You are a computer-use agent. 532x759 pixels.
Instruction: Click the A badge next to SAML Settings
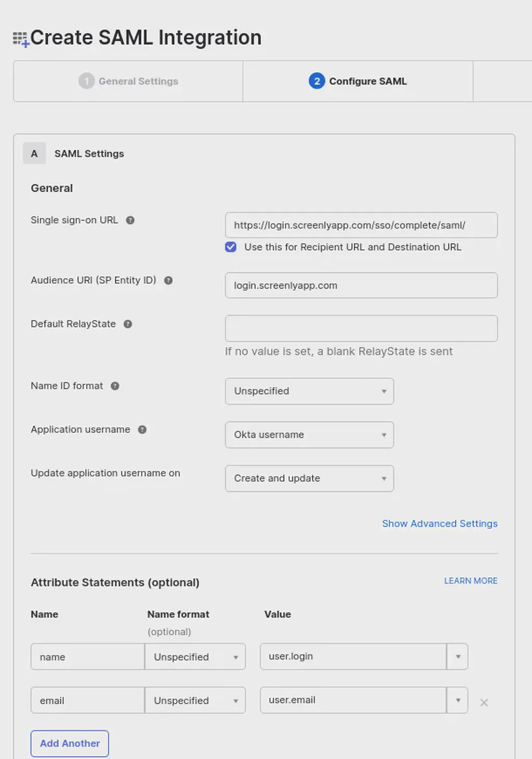(34, 153)
